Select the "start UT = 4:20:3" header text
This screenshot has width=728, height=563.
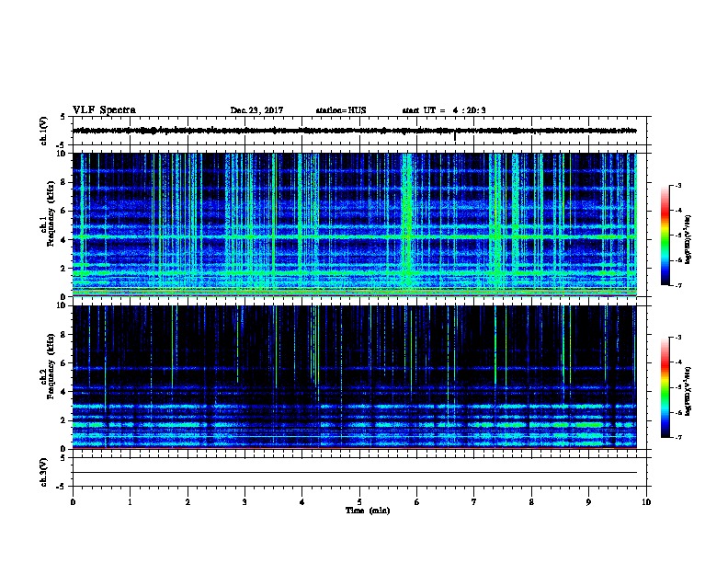[444, 110]
